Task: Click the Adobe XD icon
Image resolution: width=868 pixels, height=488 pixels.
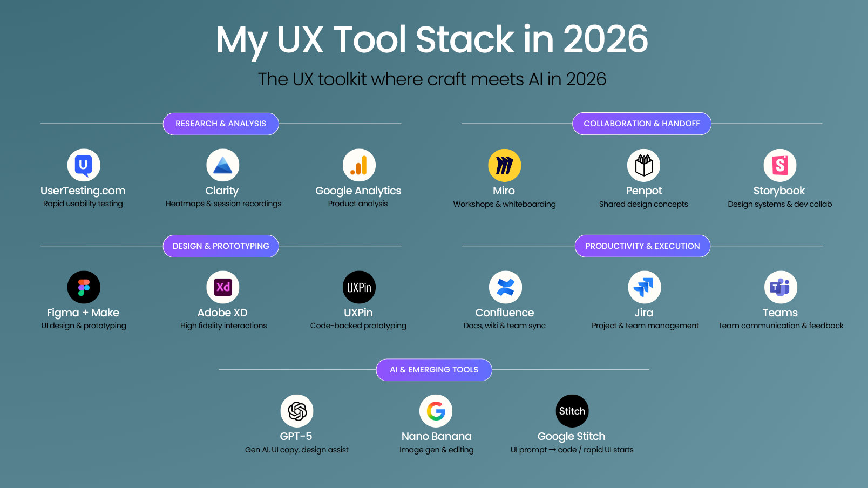Action: [x=222, y=287]
